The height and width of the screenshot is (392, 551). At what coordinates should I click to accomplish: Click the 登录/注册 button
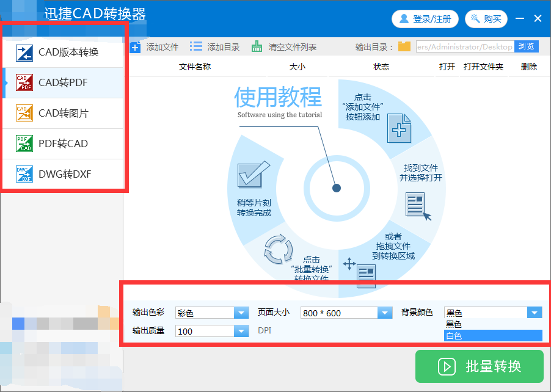click(x=425, y=18)
